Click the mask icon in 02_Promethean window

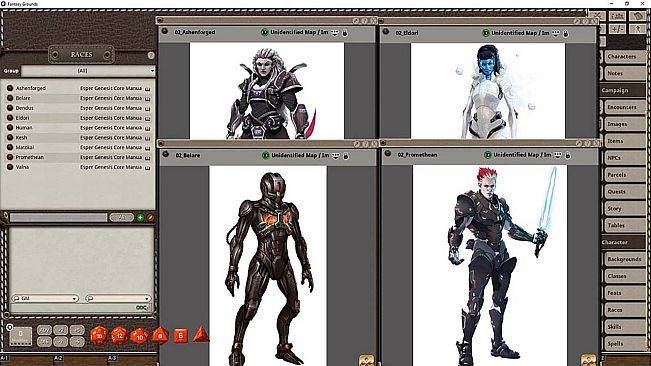[558, 155]
